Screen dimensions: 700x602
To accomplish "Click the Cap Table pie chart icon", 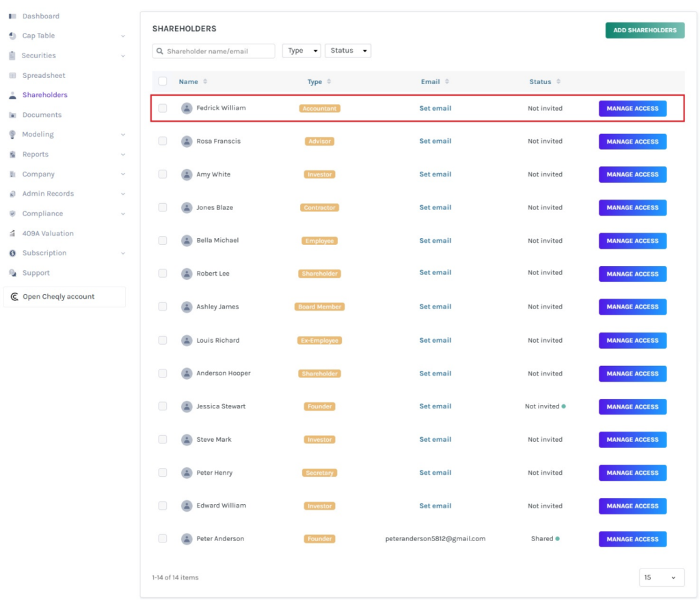I will pos(12,36).
